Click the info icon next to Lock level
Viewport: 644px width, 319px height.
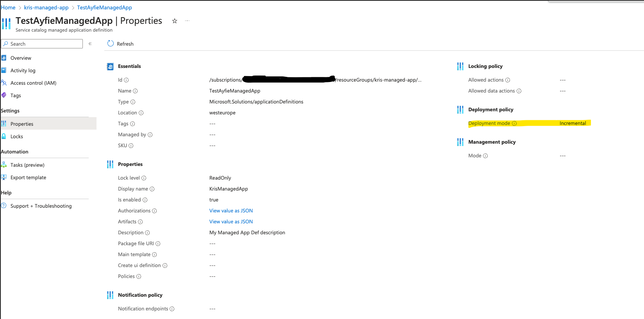(x=144, y=178)
